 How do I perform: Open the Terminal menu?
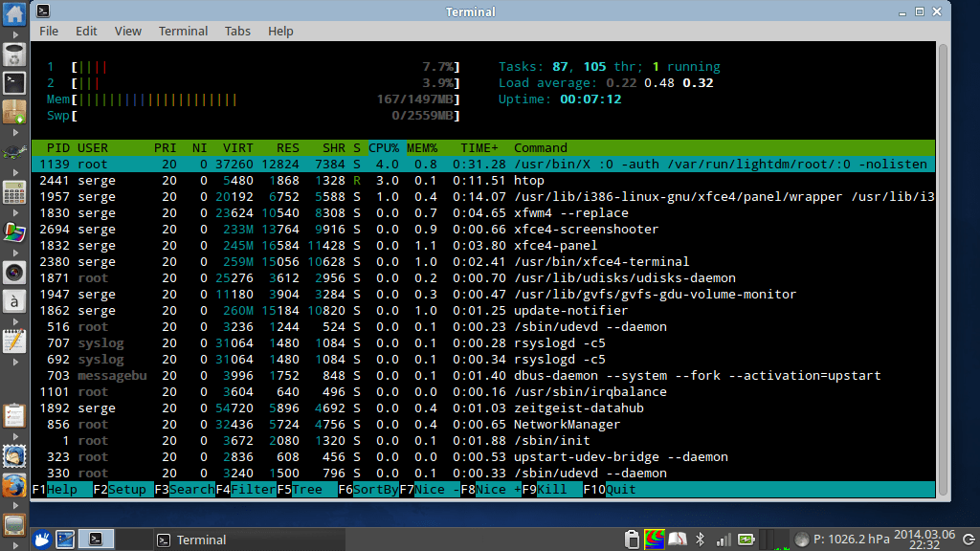pyautogui.click(x=183, y=32)
